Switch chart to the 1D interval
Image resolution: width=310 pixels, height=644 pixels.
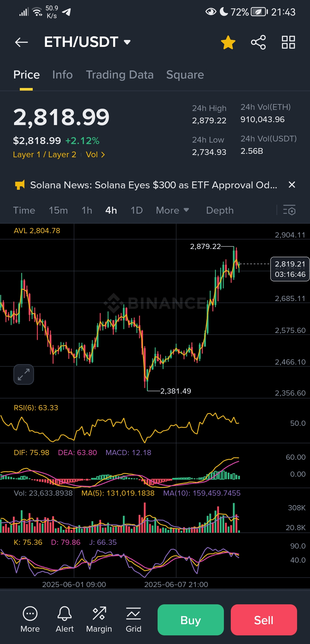[x=137, y=210]
